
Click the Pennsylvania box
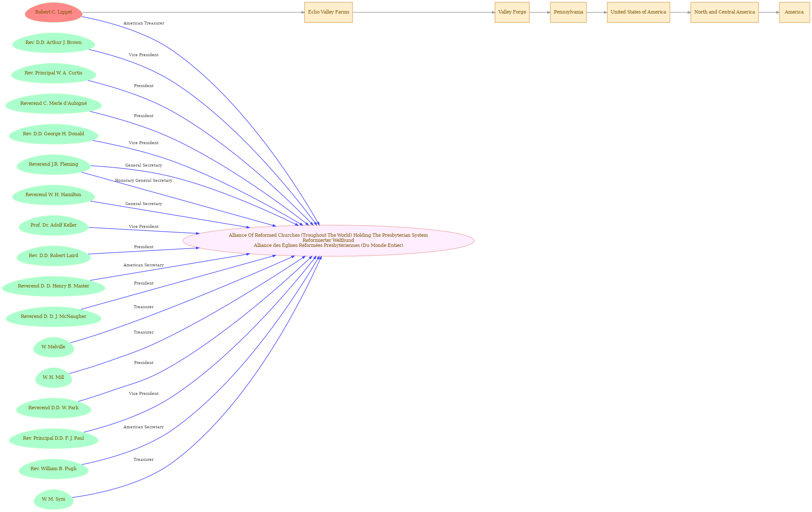point(568,12)
